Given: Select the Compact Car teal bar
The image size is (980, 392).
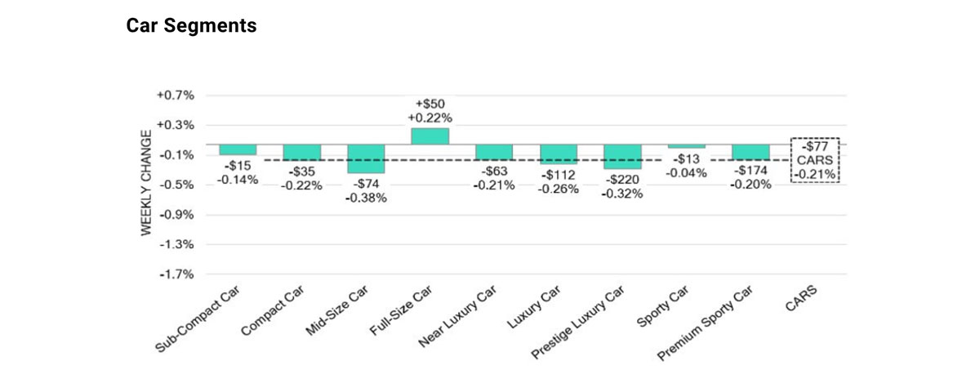Looking at the screenshot, I should click(301, 152).
